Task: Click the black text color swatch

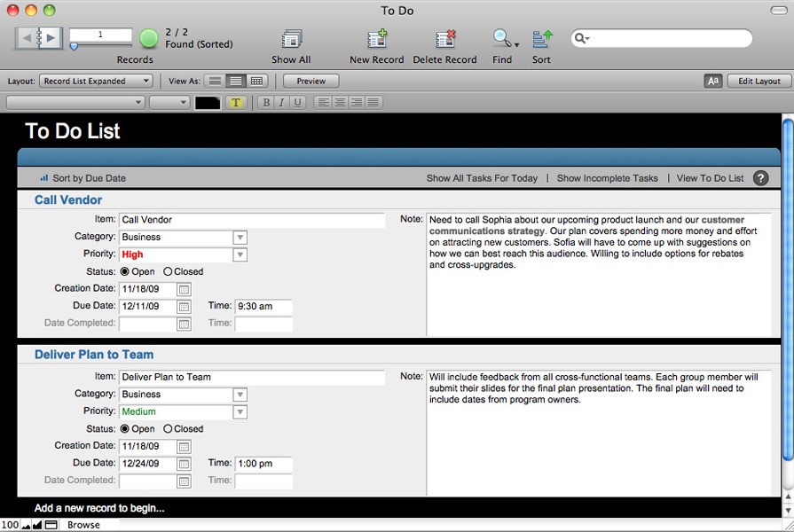Action: click(x=207, y=103)
